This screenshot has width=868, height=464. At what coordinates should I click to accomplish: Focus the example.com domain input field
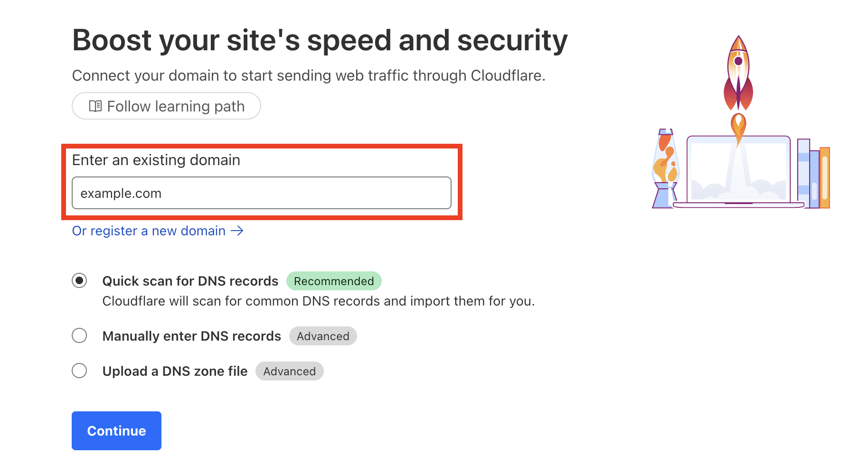(x=262, y=193)
